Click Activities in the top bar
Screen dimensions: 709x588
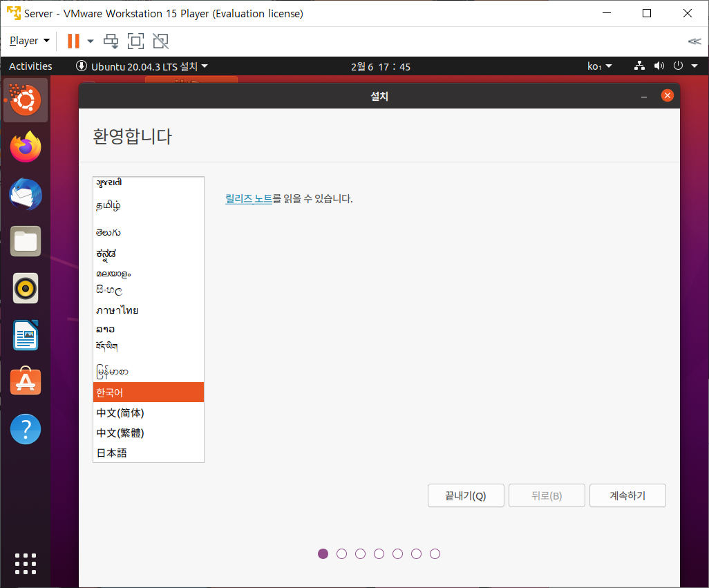30,66
